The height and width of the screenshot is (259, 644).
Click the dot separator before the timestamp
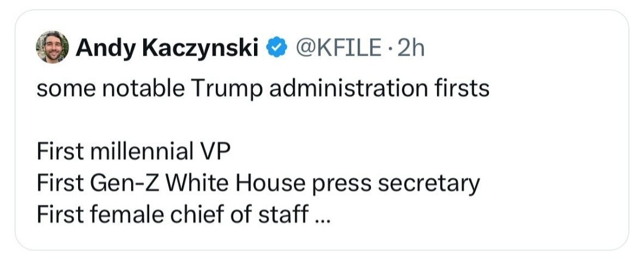pyautogui.click(x=390, y=49)
